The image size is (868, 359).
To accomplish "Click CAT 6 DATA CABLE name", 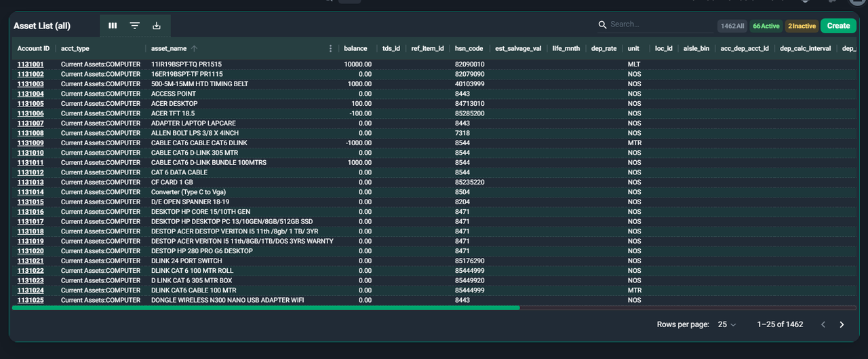I will point(179,172).
